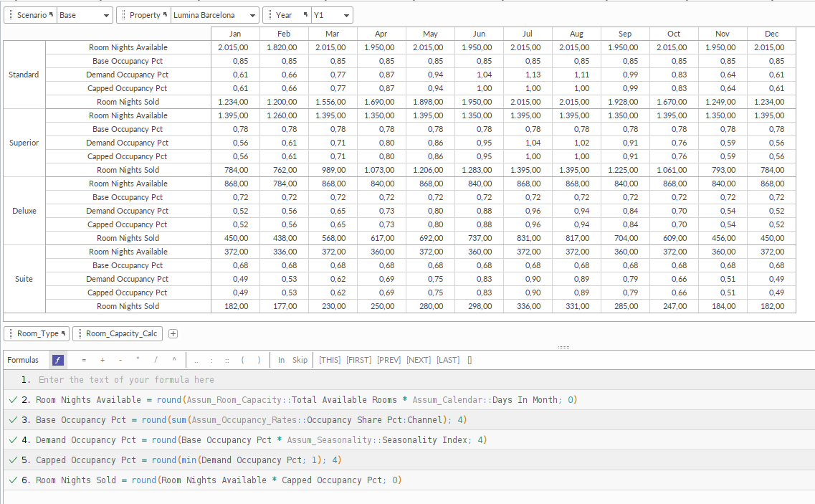Insert equals sign operator in formula toolbar
The height and width of the screenshot is (504, 815).
[x=84, y=360]
